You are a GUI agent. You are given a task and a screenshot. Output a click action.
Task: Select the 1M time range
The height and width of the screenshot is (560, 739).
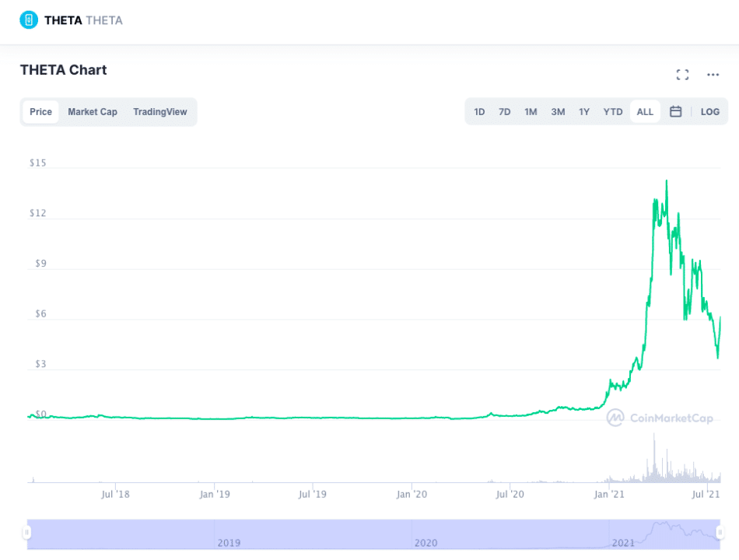(x=531, y=112)
